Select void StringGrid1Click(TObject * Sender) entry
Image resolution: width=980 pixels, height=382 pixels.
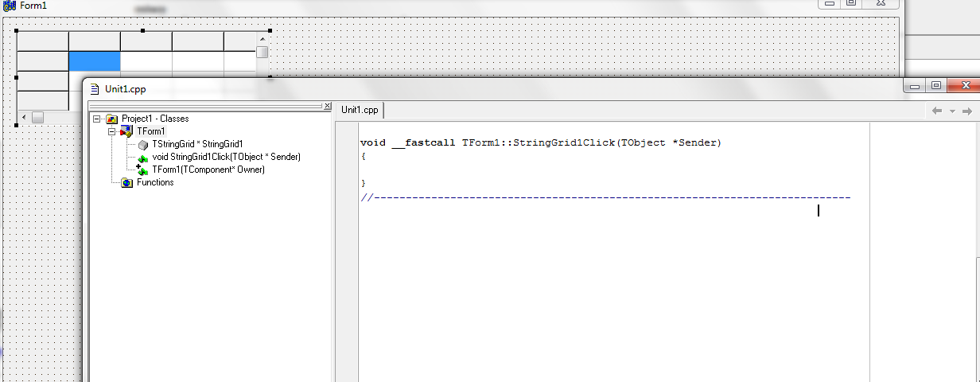point(226,157)
